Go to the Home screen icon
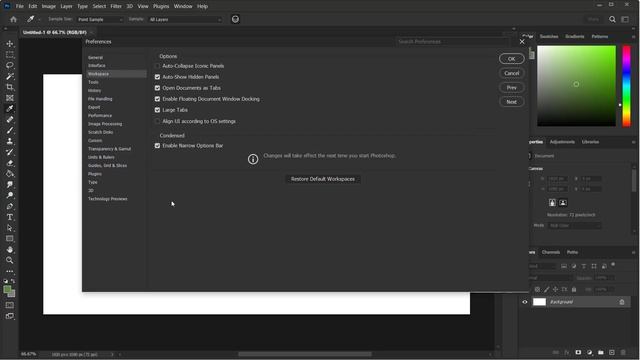Screen dimensions: 640x360 pos(13,19)
